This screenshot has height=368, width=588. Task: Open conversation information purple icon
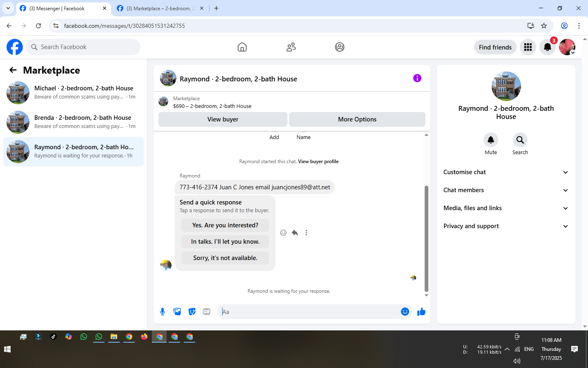point(417,78)
